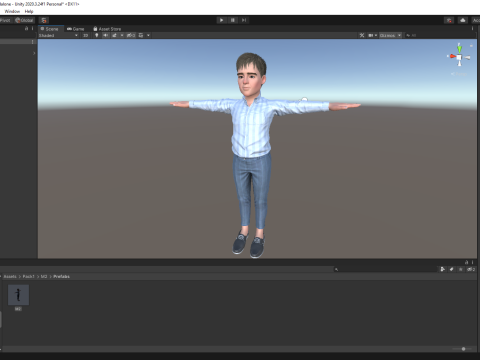This screenshot has height=360, width=480.
Task: Advance one frame with the Step button
Action: tap(244, 20)
